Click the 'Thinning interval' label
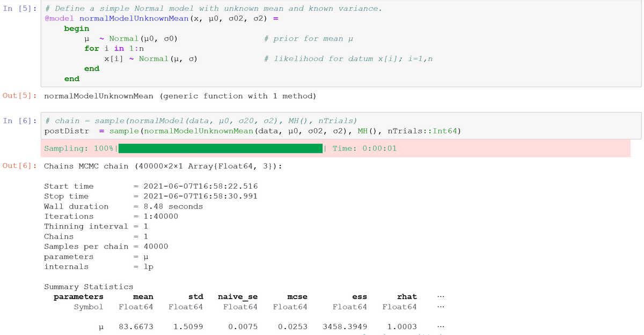 pyautogui.click(x=86, y=226)
